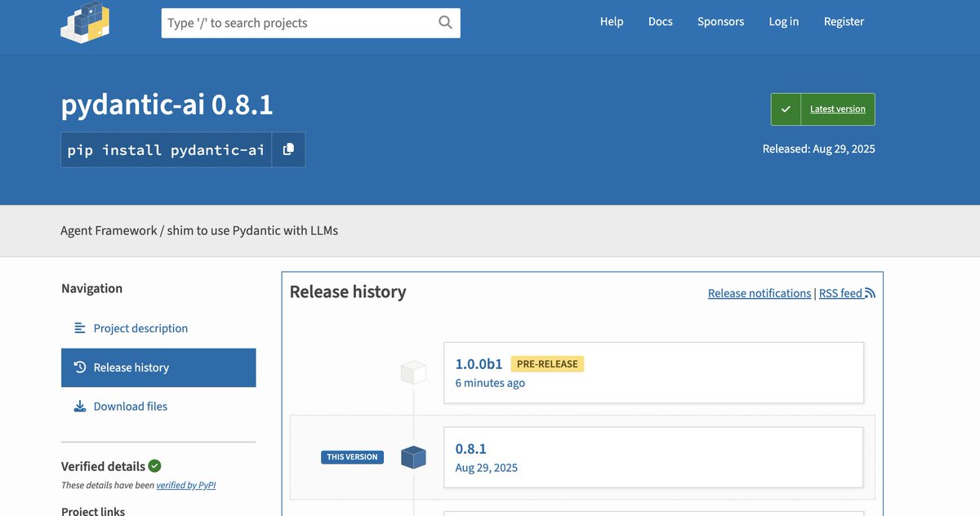Click the Latest version checkmark icon
The width and height of the screenshot is (980, 516).
pyautogui.click(x=786, y=109)
